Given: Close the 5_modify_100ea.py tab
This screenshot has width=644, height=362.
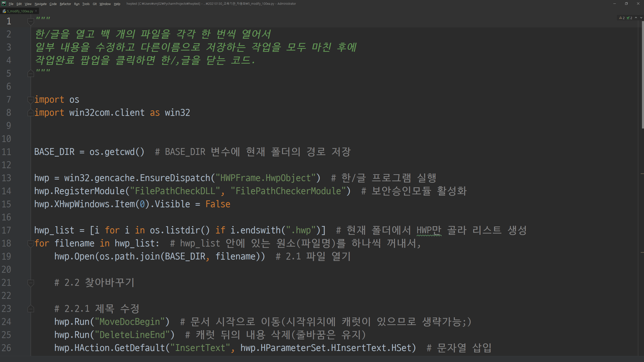Looking at the screenshot, I should 36,11.
